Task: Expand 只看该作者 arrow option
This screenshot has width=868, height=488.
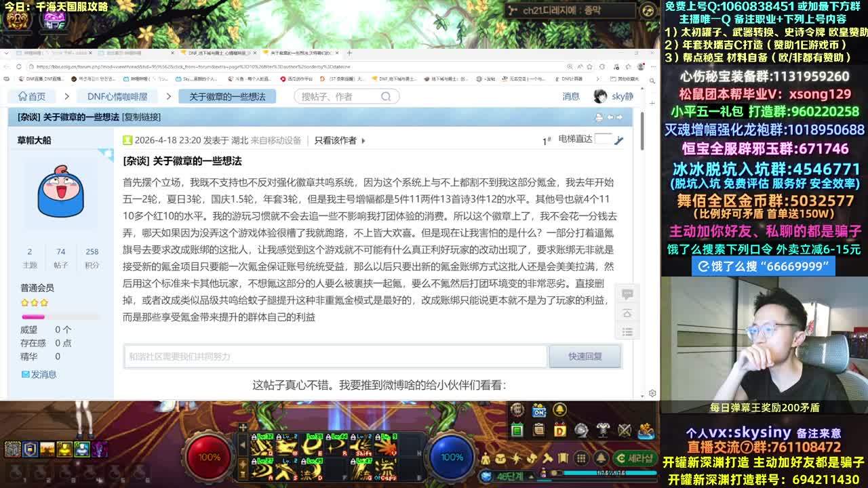Action: coord(363,141)
